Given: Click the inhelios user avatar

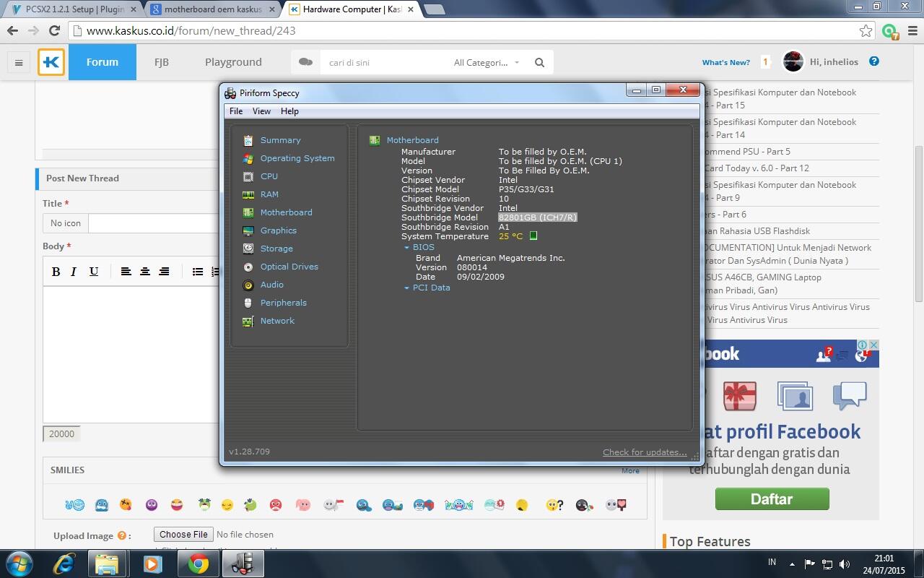Looking at the screenshot, I should (793, 61).
